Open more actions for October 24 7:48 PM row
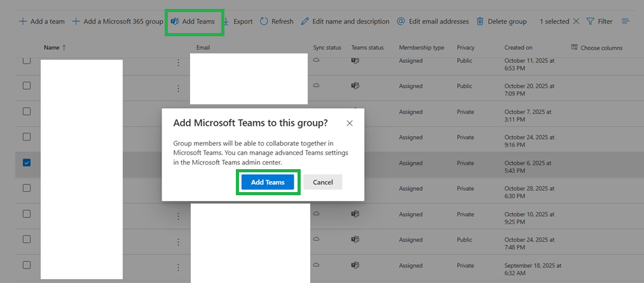The width and height of the screenshot is (644, 283). [178, 242]
